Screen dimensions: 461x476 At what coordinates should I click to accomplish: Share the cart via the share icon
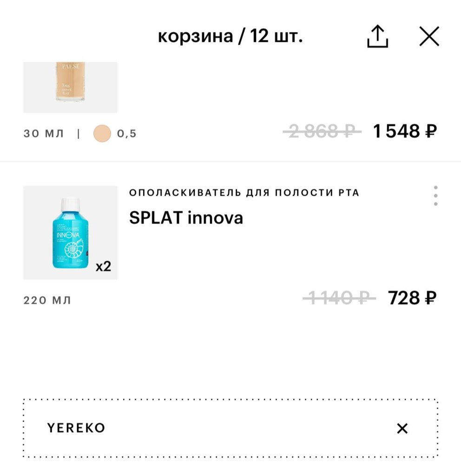[377, 36]
